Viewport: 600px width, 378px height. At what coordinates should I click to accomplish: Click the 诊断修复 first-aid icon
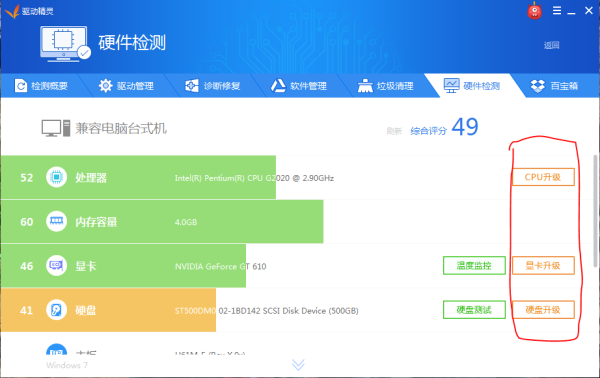point(192,86)
